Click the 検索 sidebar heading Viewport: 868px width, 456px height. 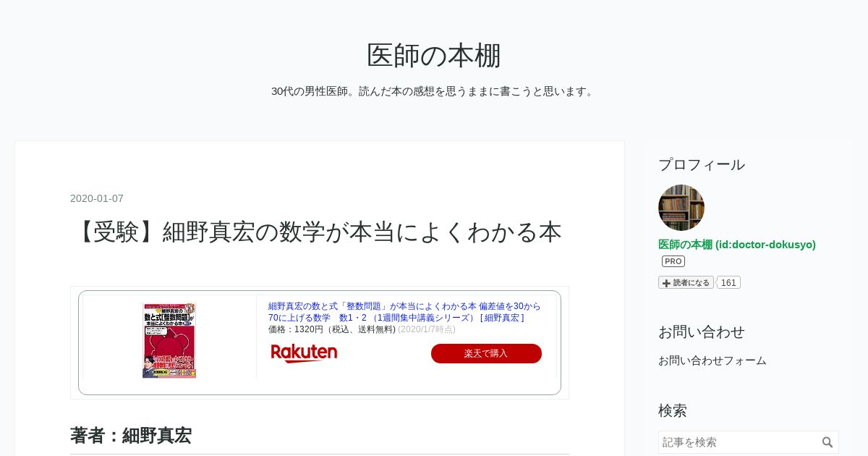click(673, 410)
